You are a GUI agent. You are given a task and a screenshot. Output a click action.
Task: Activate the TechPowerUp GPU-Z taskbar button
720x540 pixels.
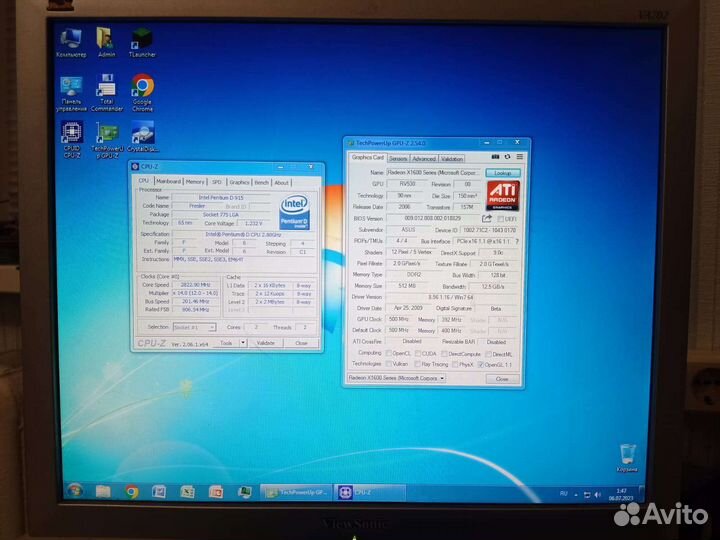[297, 492]
